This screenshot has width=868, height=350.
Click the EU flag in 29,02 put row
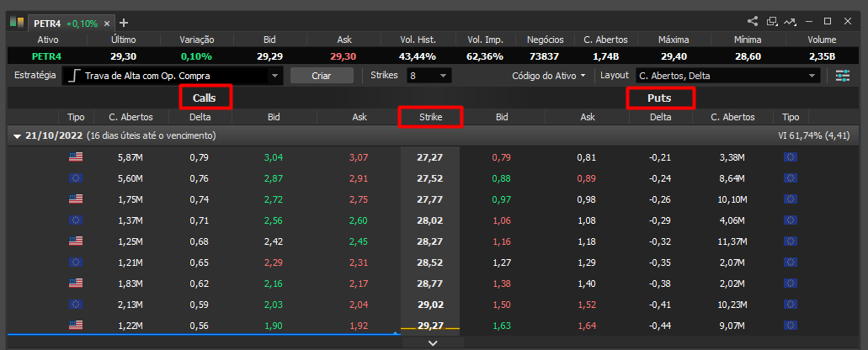tap(790, 304)
